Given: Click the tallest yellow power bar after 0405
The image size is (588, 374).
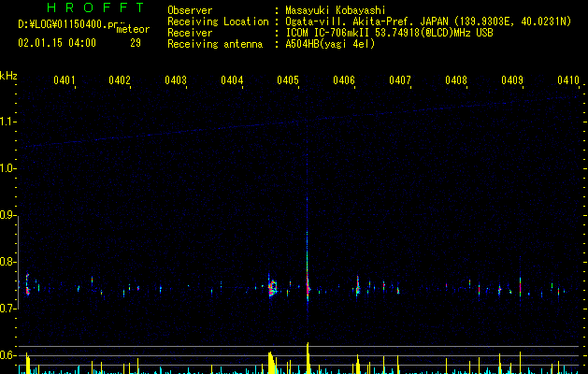Looking at the screenshot, I should click(308, 358).
